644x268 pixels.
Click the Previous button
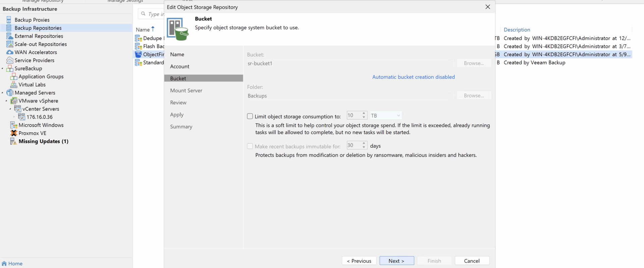359,261
